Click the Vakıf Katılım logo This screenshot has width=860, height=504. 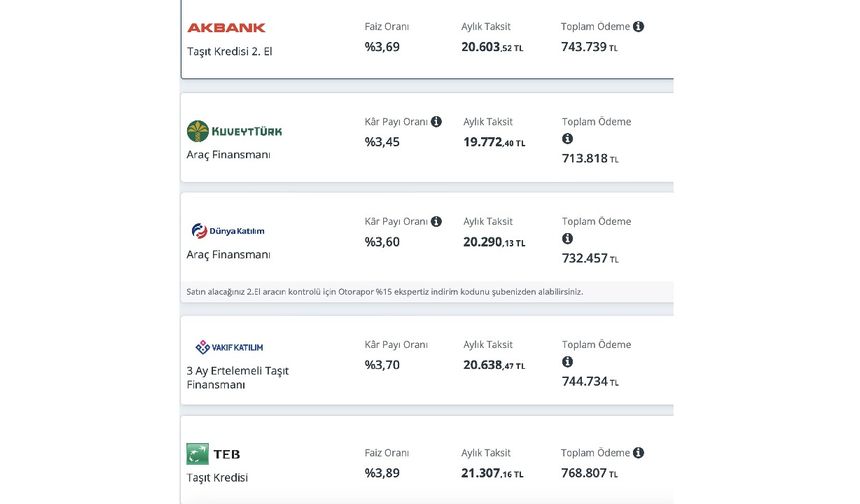click(x=229, y=347)
